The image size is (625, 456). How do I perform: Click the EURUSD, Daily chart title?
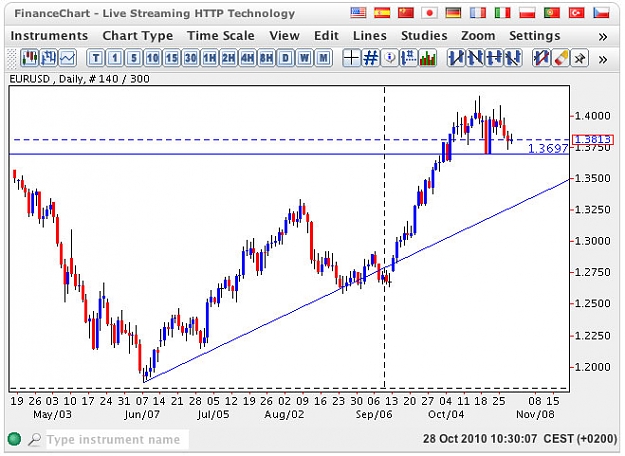click(80, 79)
